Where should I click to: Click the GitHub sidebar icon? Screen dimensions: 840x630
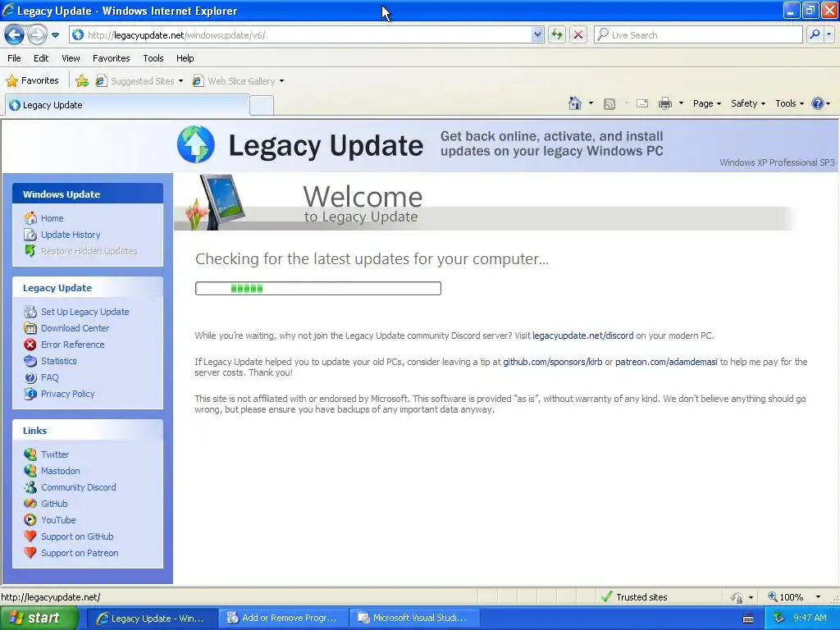click(30, 504)
